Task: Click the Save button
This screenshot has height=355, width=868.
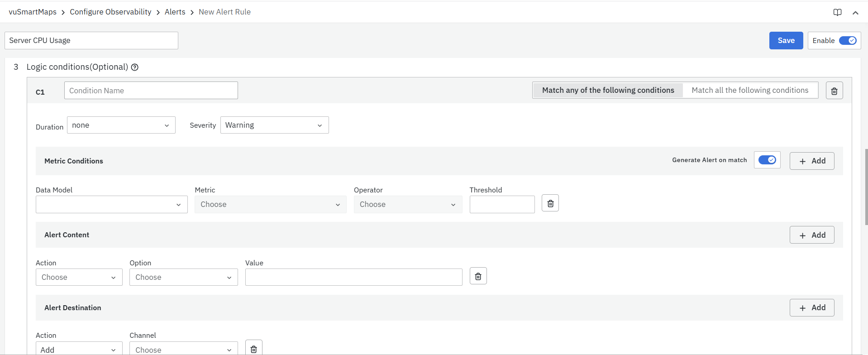Action: 786,41
